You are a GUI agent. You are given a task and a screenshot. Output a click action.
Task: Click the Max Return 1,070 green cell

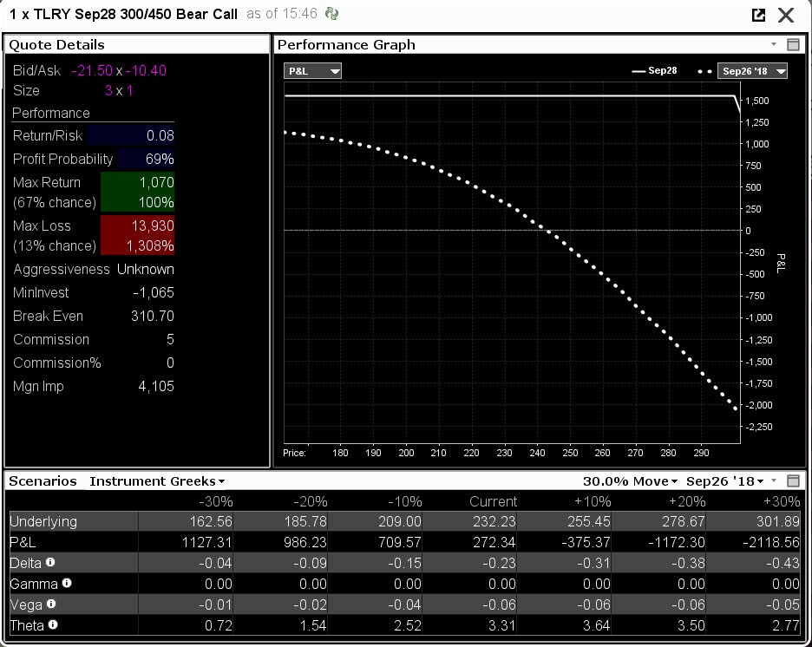pyautogui.click(x=137, y=182)
